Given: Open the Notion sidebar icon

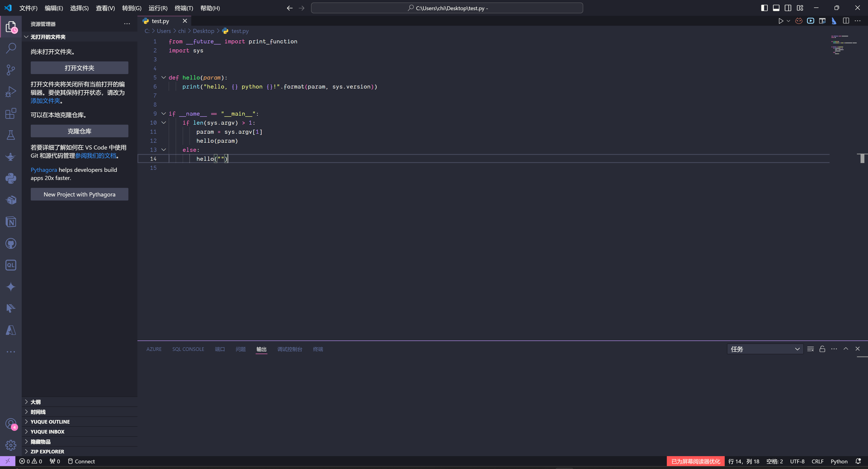Looking at the screenshot, I should click(11, 222).
